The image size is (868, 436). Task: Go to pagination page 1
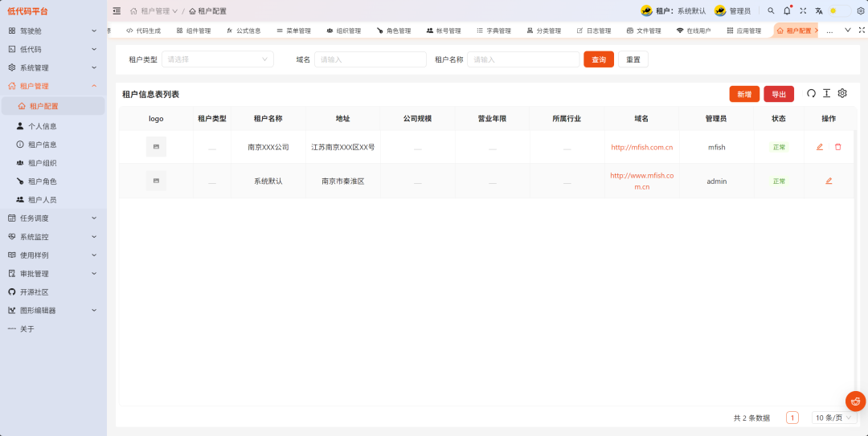coord(792,418)
